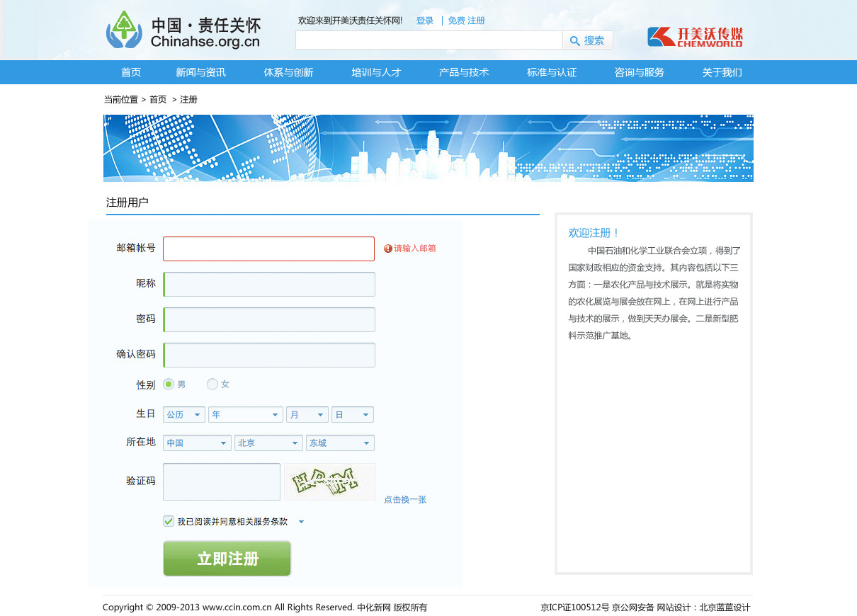Open the 年 year selection dropdown

pyautogui.click(x=245, y=414)
